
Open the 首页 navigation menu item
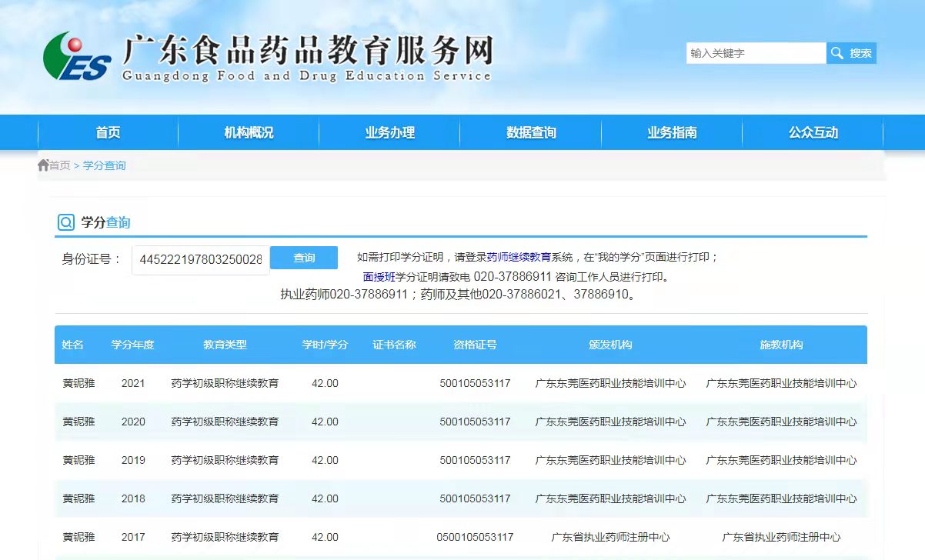(108, 132)
